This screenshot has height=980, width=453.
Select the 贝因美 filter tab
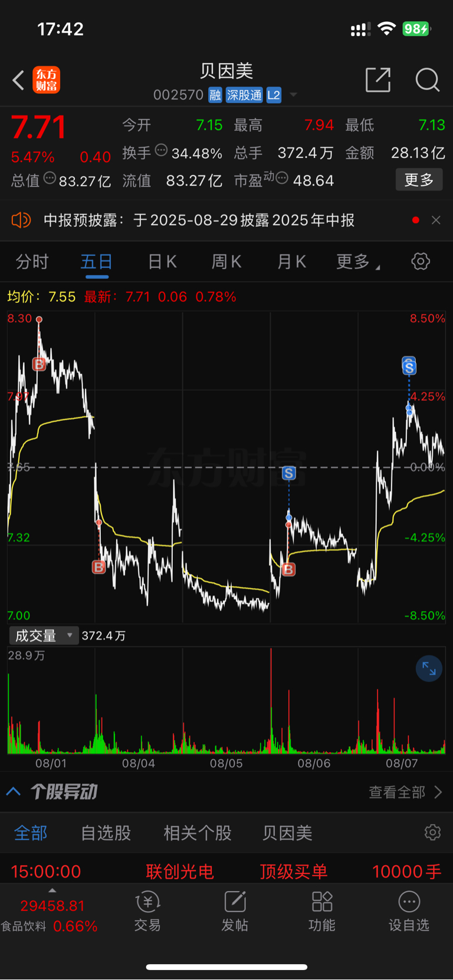(x=287, y=833)
